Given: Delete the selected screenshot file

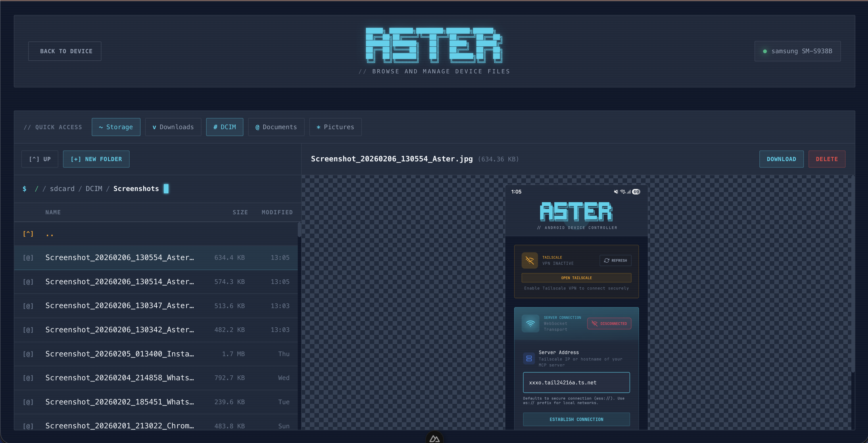Looking at the screenshot, I should (x=827, y=159).
